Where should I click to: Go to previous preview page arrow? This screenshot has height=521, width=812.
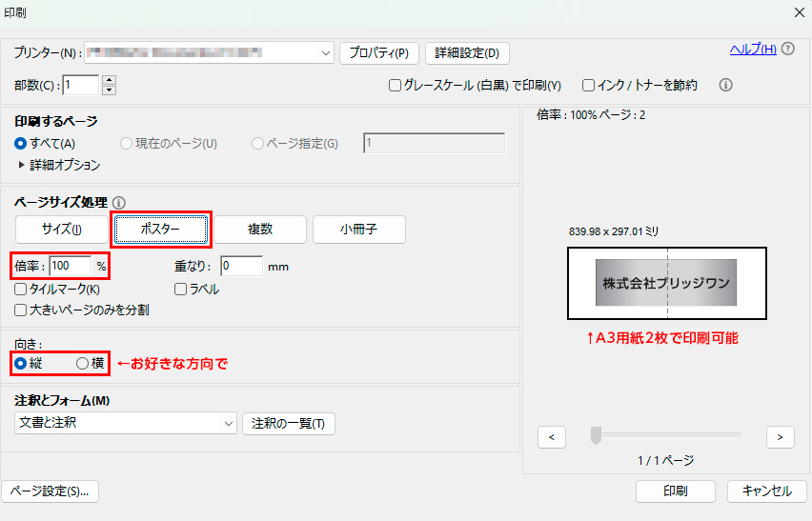552,437
